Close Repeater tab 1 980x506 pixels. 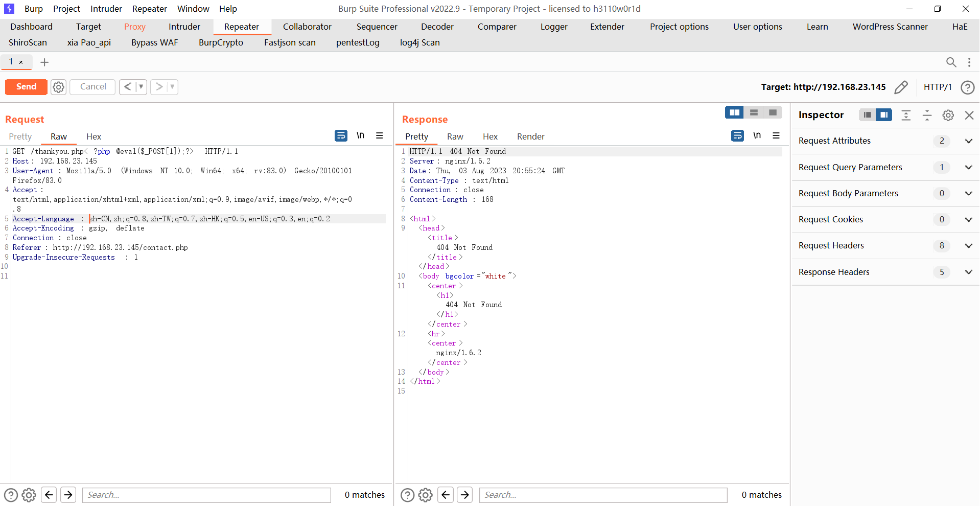tap(21, 62)
